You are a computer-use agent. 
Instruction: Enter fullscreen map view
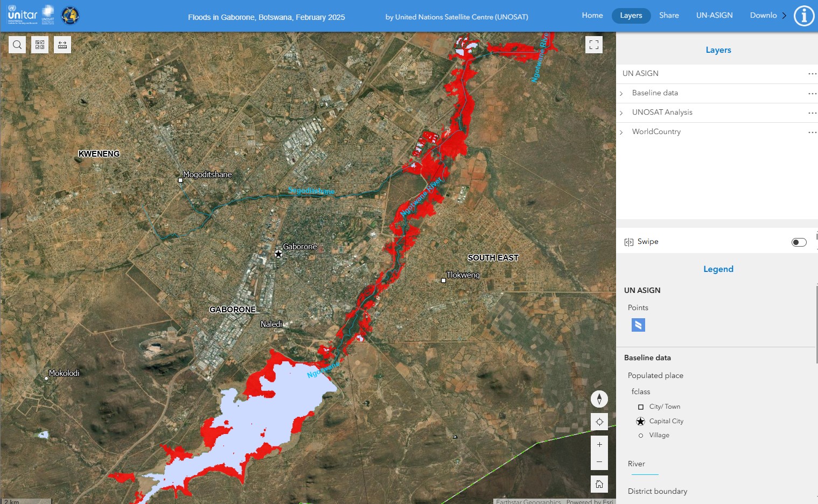point(593,45)
